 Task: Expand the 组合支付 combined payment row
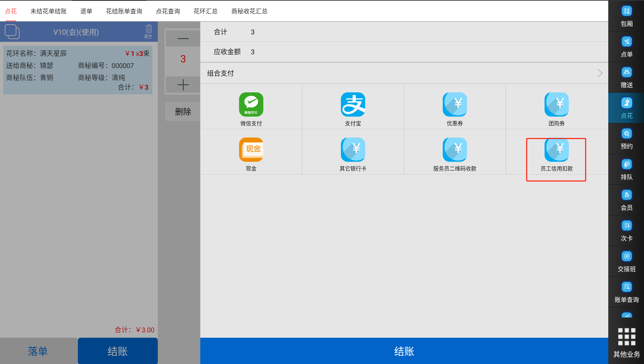(x=404, y=73)
